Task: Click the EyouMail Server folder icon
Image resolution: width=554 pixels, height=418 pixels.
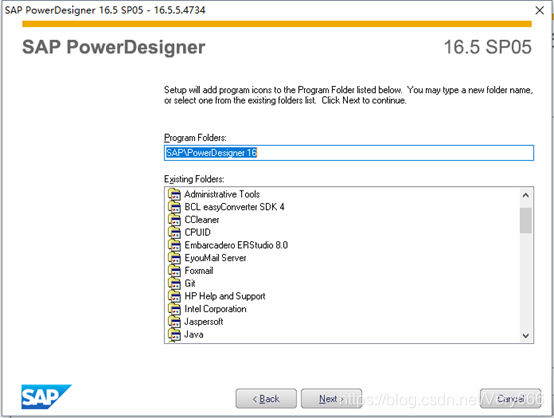Action: click(x=174, y=258)
